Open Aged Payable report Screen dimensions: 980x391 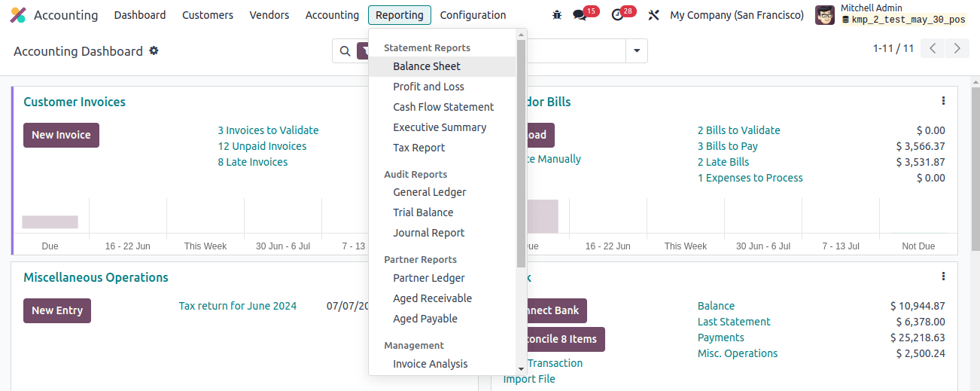tap(443, 319)
